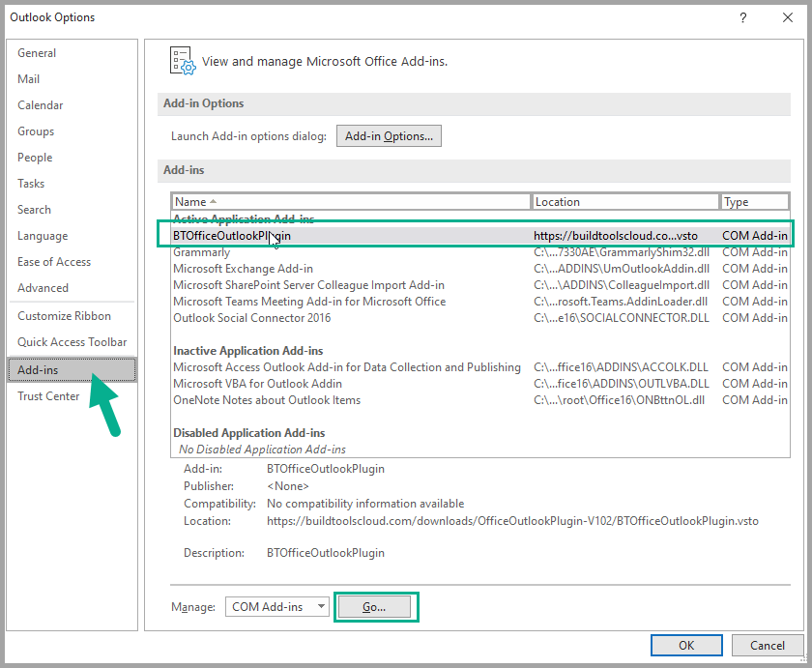Click the Help question mark button

pyautogui.click(x=742, y=17)
